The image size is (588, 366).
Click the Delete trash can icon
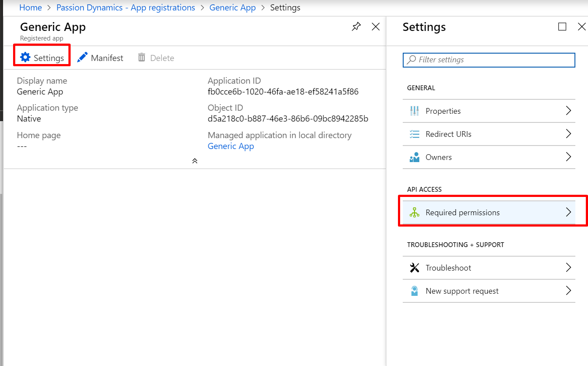[142, 58]
